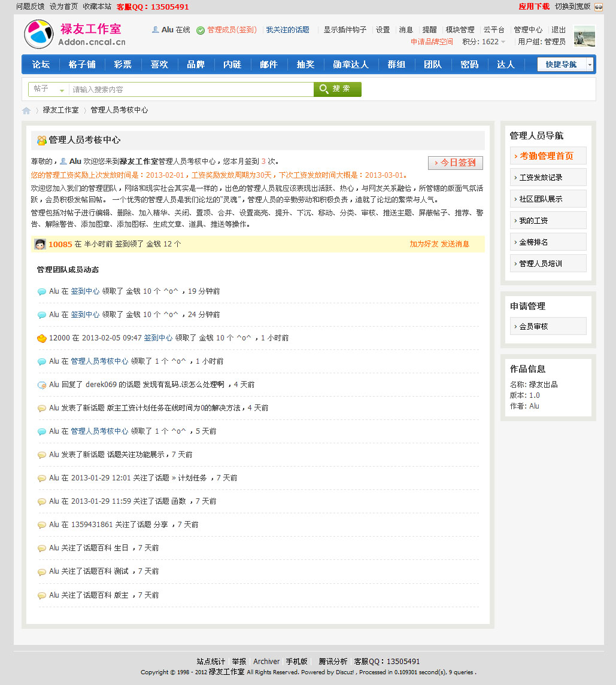616x685 pixels.
Task: Click the 禄友工作室 site logo
Action: [75, 34]
